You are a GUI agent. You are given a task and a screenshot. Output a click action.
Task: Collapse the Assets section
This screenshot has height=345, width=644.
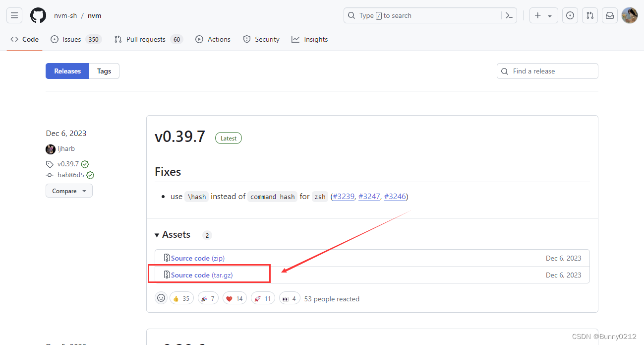(173, 234)
